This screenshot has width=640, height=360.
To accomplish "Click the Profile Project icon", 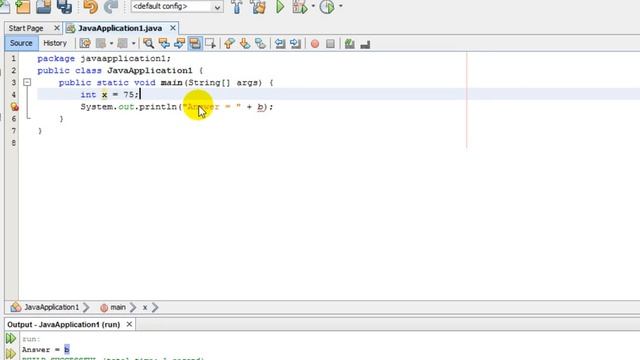I will coord(327,7).
